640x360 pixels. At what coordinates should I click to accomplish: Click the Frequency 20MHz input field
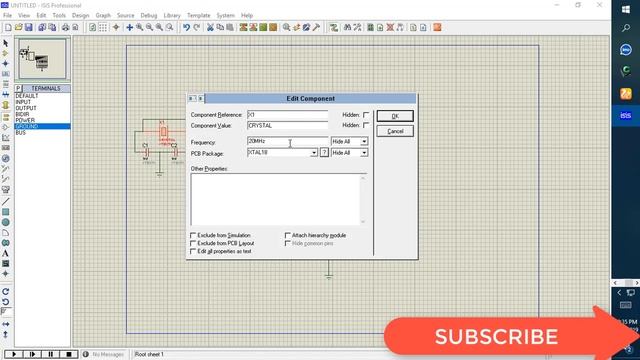pyautogui.click(x=287, y=141)
